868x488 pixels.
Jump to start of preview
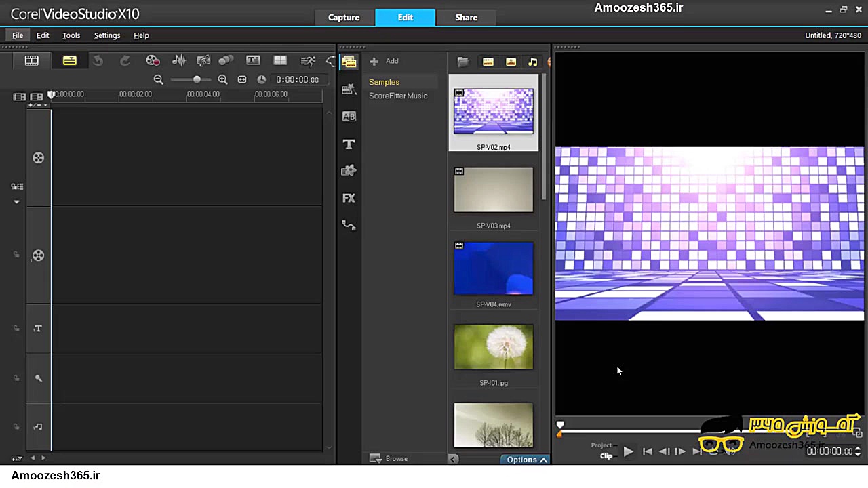coord(648,451)
